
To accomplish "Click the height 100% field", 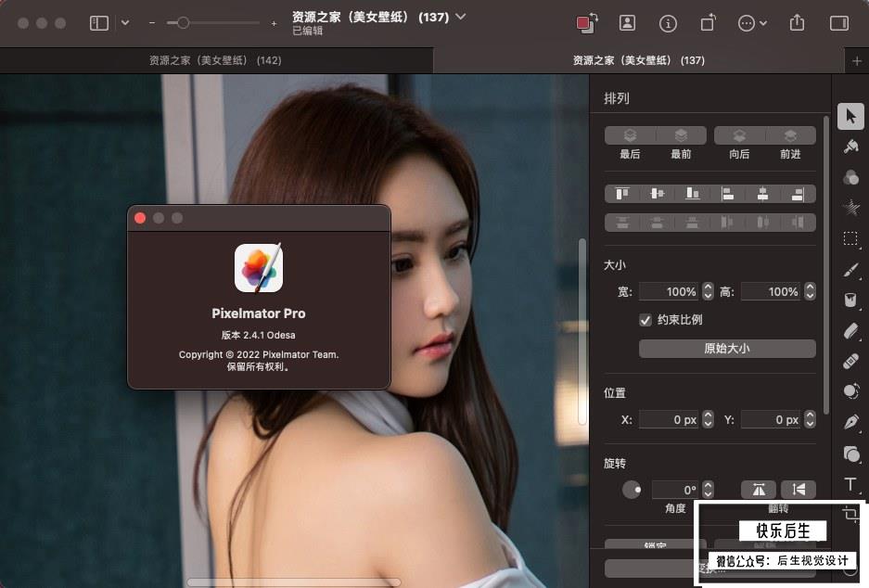I will (x=772, y=291).
